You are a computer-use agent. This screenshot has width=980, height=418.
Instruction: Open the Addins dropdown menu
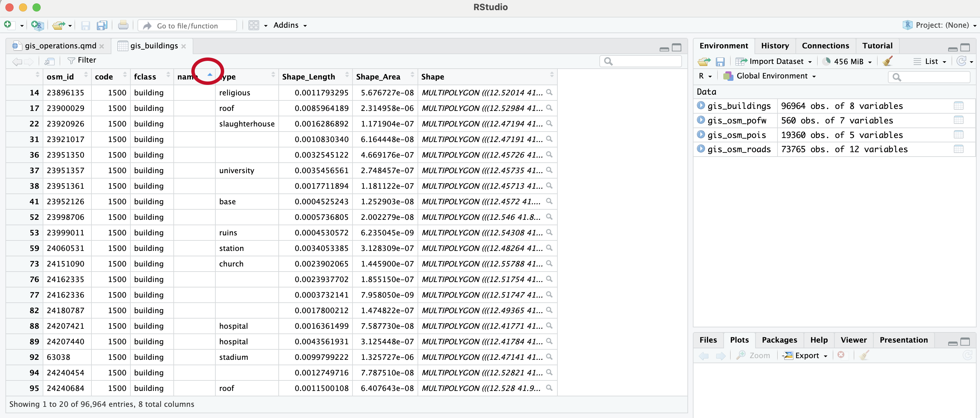click(290, 25)
